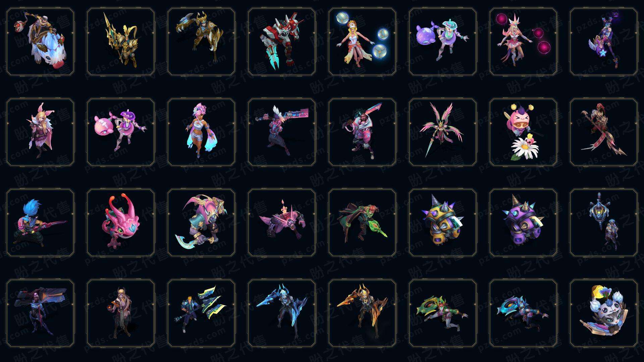The image size is (644, 362).
Task: Select the skin with heavy blue cannon
Action: 40,313
